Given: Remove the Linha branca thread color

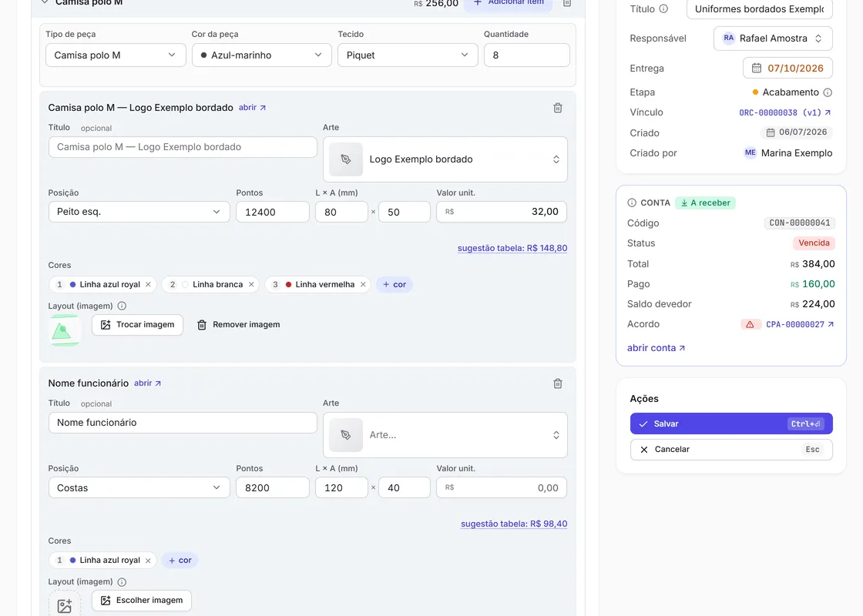Looking at the screenshot, I should point(251,284).
